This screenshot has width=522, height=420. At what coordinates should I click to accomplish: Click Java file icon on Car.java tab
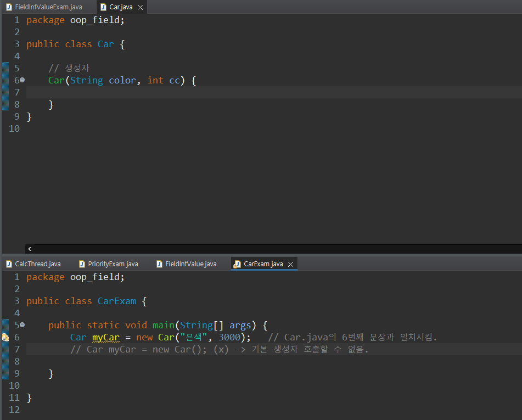[104, 7]
